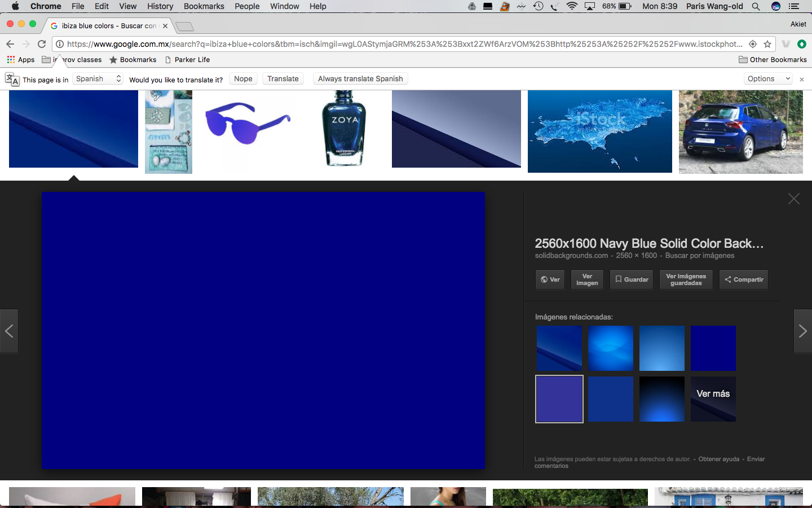Open the Other Bookmarks folder
Viewport: 812px width, 508px height.
[773, 60]
